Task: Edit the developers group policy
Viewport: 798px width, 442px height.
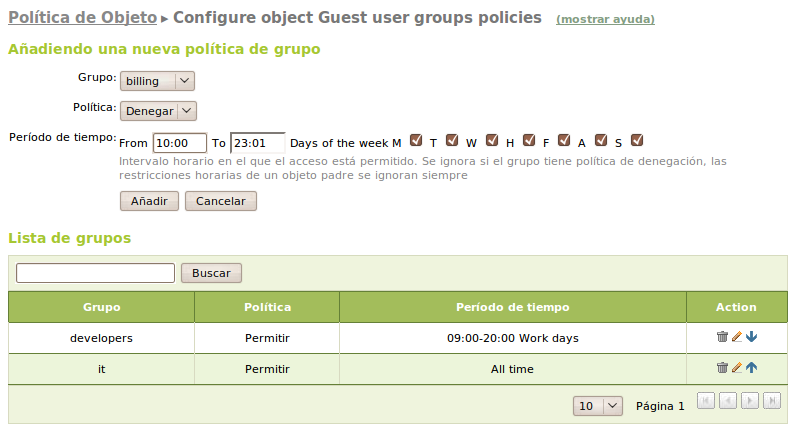Action: tap(737, 337)
